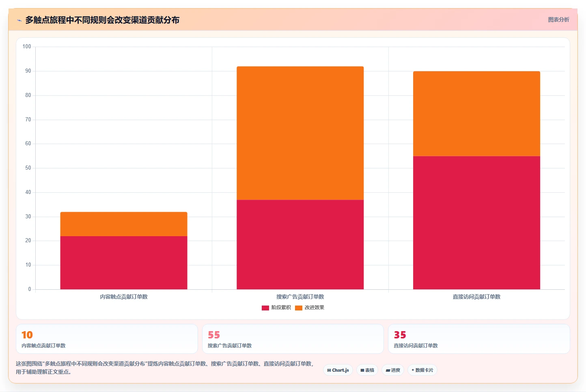The image size is (586, 392).
Task: Click the 图表分析 label in header
Action: point(558,19)
